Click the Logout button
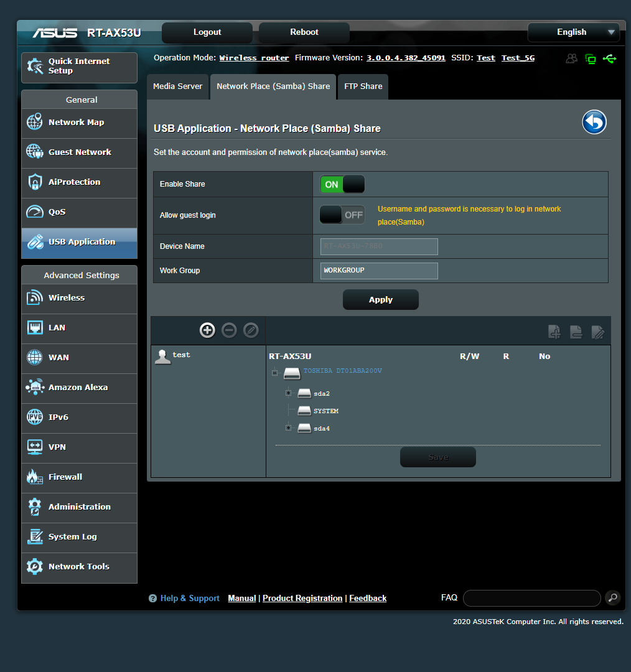The width and height of the screenshot is (631, 672). (x=207, y=32)
